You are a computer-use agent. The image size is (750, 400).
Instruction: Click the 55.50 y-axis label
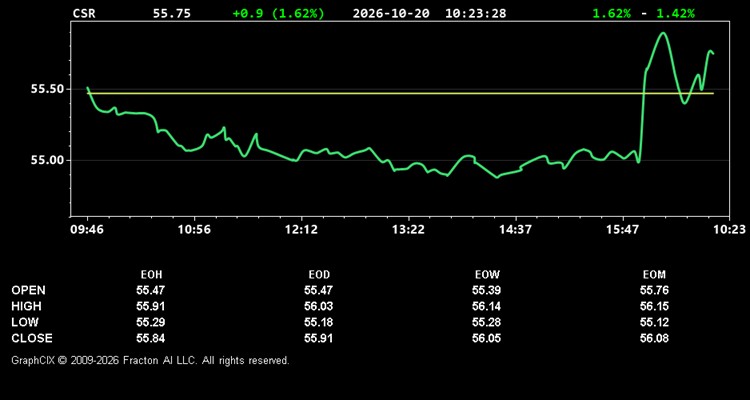[47, 89]
